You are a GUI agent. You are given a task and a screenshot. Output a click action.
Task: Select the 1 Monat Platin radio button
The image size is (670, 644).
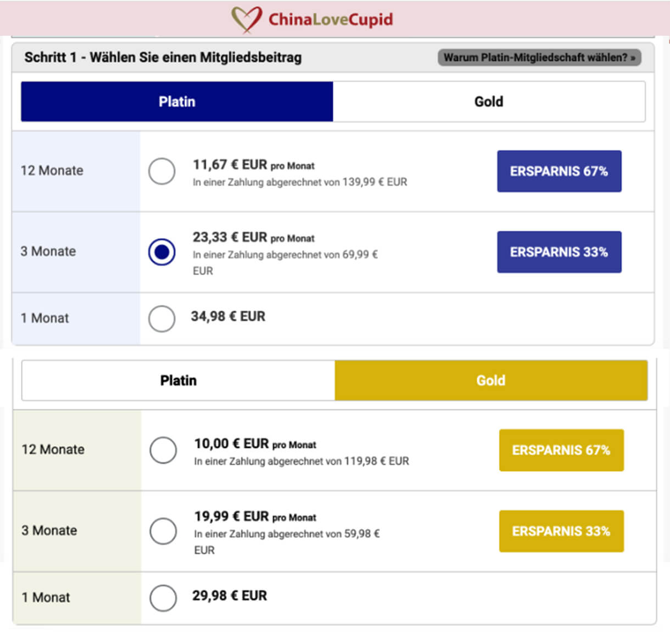pos(162,318)
